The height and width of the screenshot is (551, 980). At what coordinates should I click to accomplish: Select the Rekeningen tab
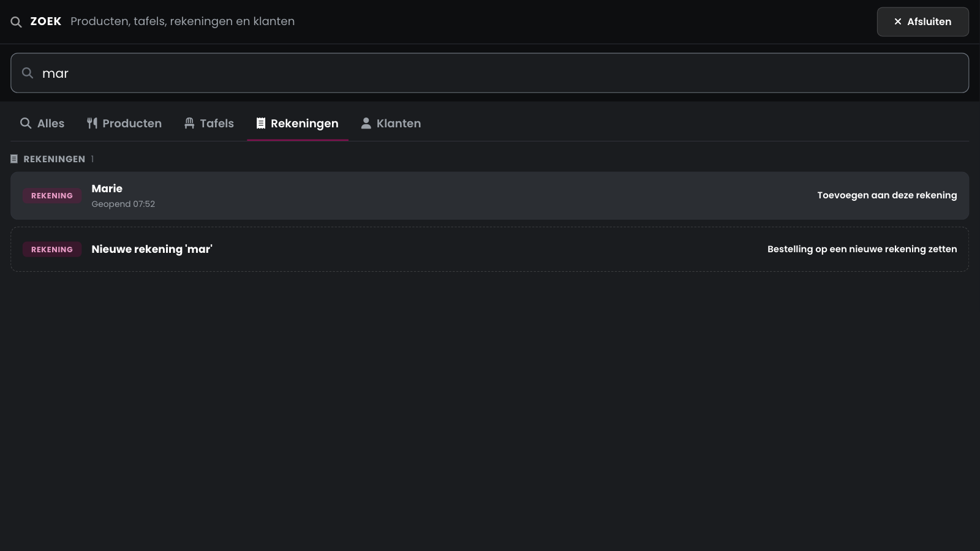pos(298,123)
